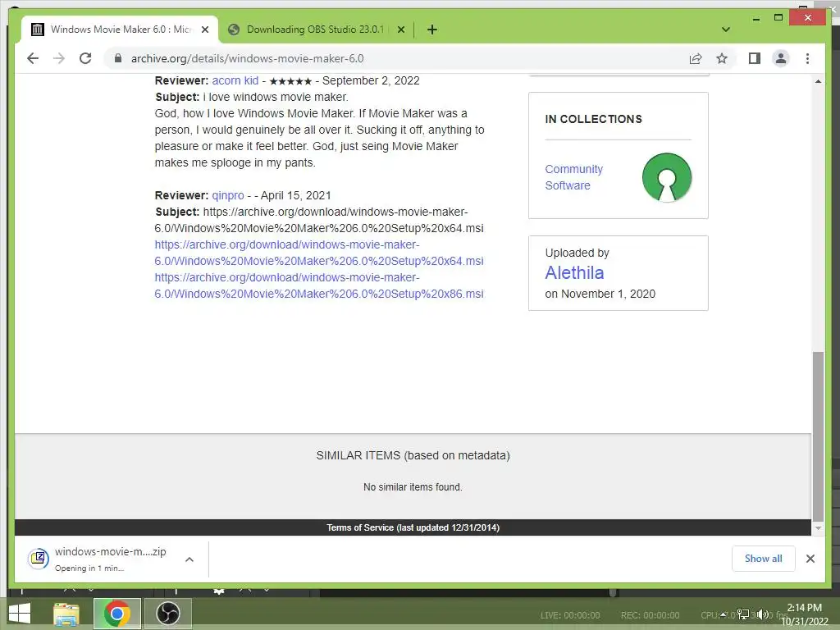Open the network icon in system tray

click(x=743, y=615)
